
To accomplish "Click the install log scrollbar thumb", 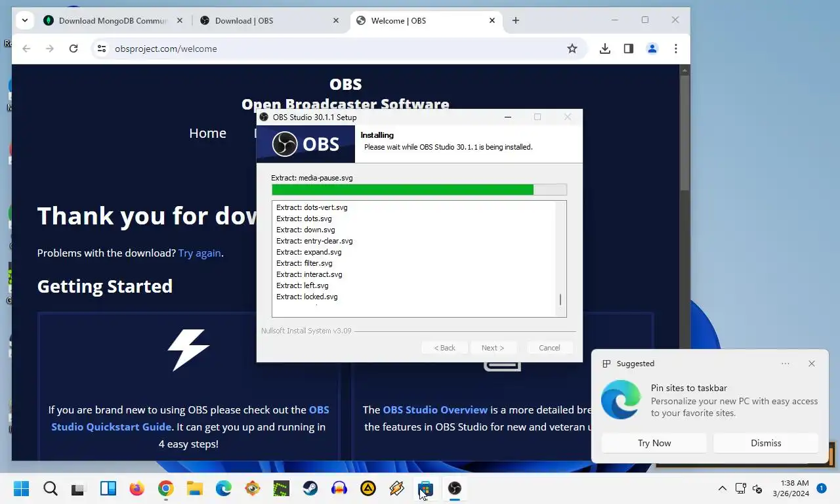I will coord(560,300).
